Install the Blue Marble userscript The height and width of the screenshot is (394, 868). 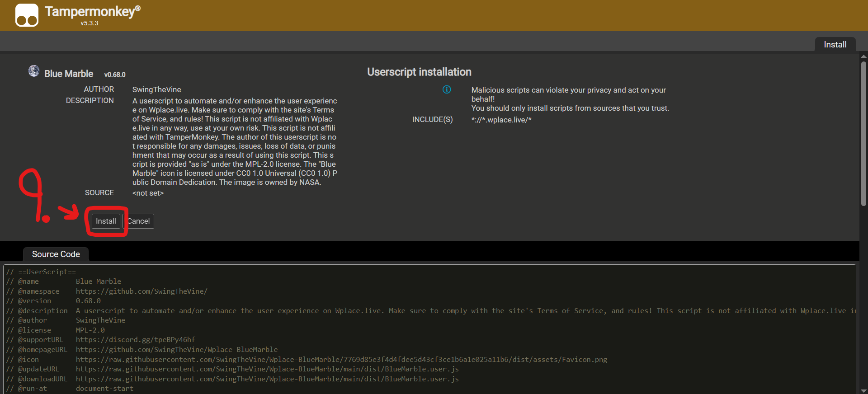[x=106, y=221]
